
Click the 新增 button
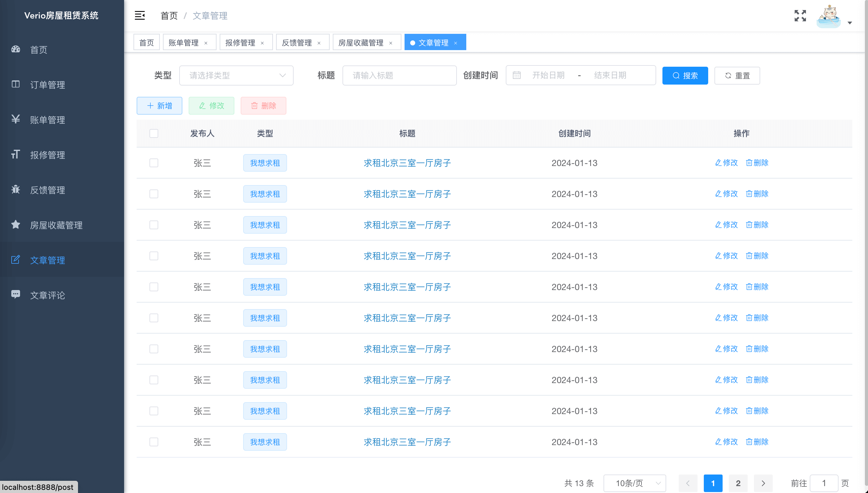(159, 106)
